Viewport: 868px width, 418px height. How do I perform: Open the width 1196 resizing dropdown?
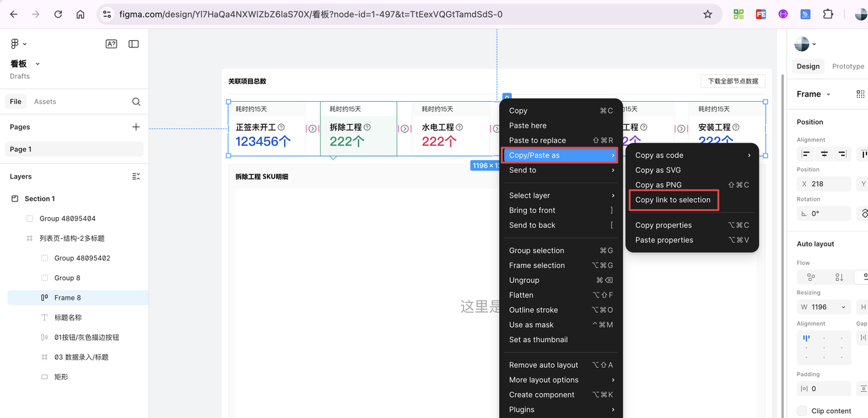[x=844, y=307]
